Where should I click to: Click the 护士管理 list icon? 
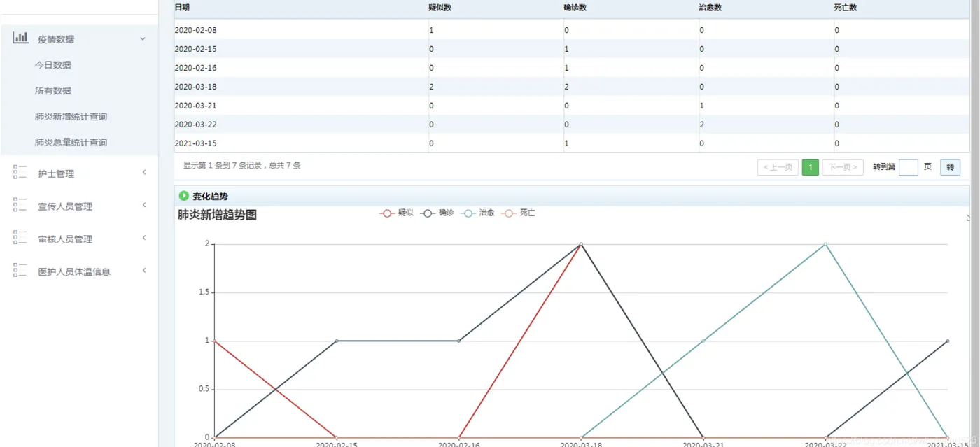tap(20, 173)
